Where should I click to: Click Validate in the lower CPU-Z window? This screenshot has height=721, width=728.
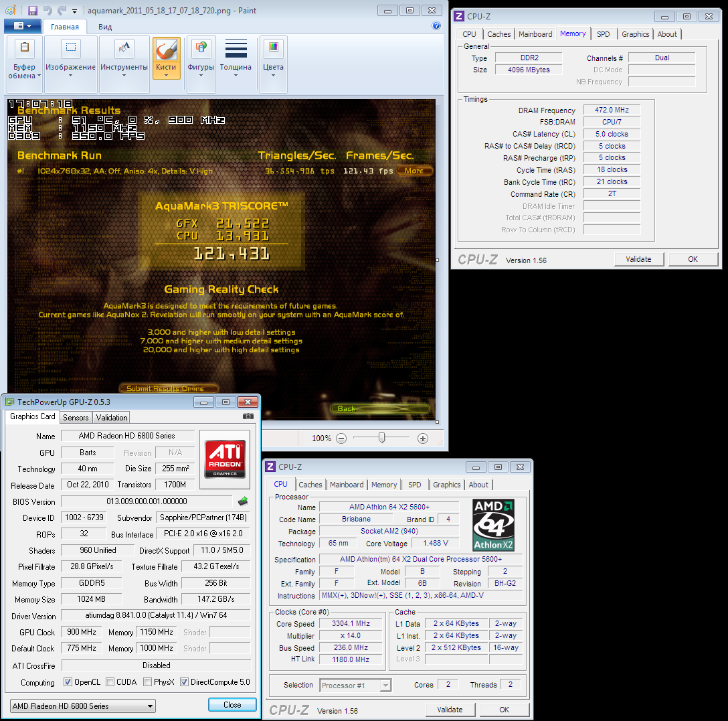coord(450,710)
